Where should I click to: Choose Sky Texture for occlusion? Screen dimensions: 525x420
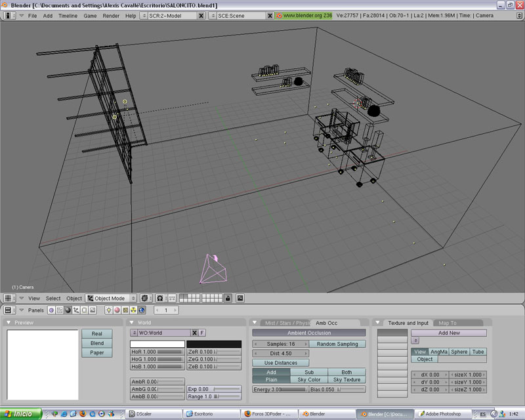[x=346, y=379]
